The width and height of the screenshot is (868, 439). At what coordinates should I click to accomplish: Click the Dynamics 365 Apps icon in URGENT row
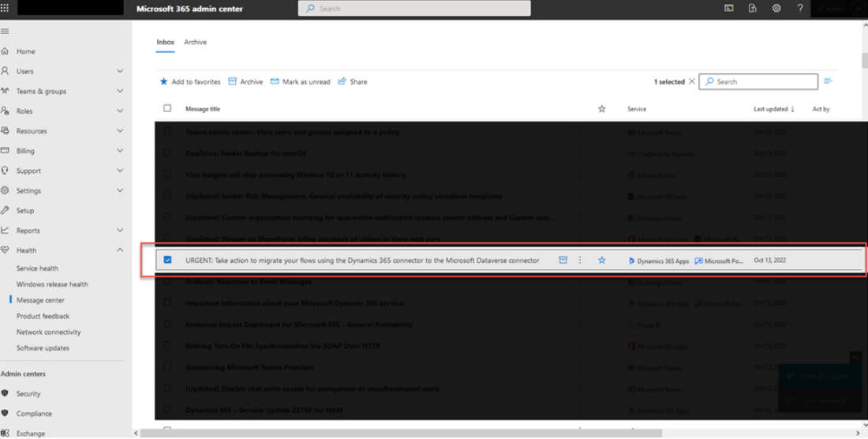point(631,261)
